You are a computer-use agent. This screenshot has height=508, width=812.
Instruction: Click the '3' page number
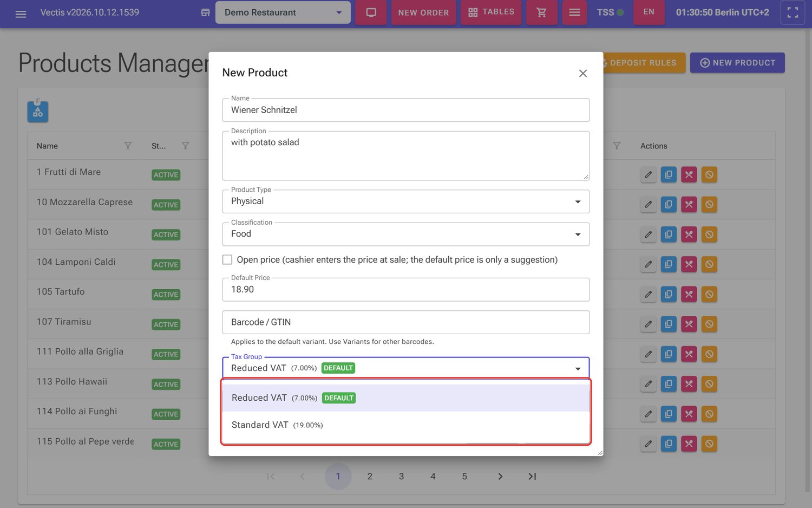(401, 477)
